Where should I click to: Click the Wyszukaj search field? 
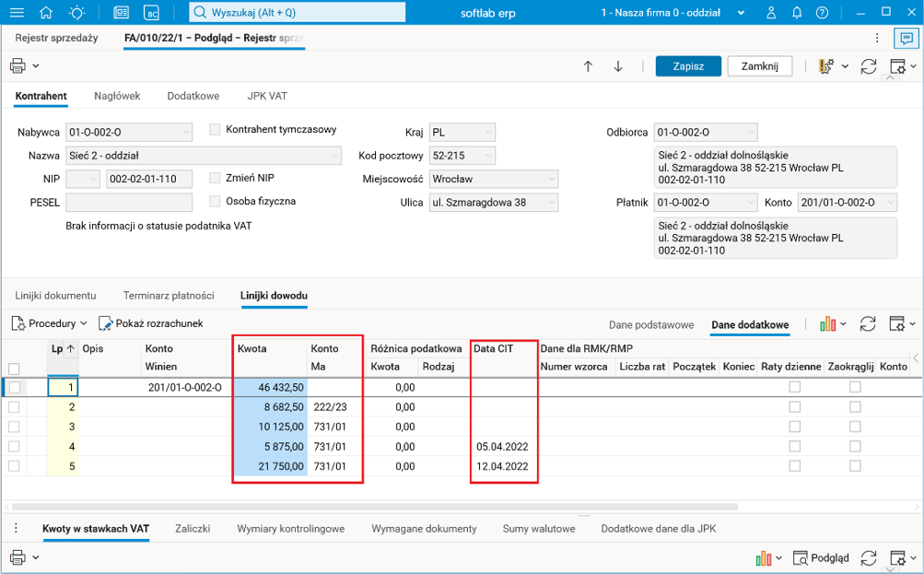(297, 12)
